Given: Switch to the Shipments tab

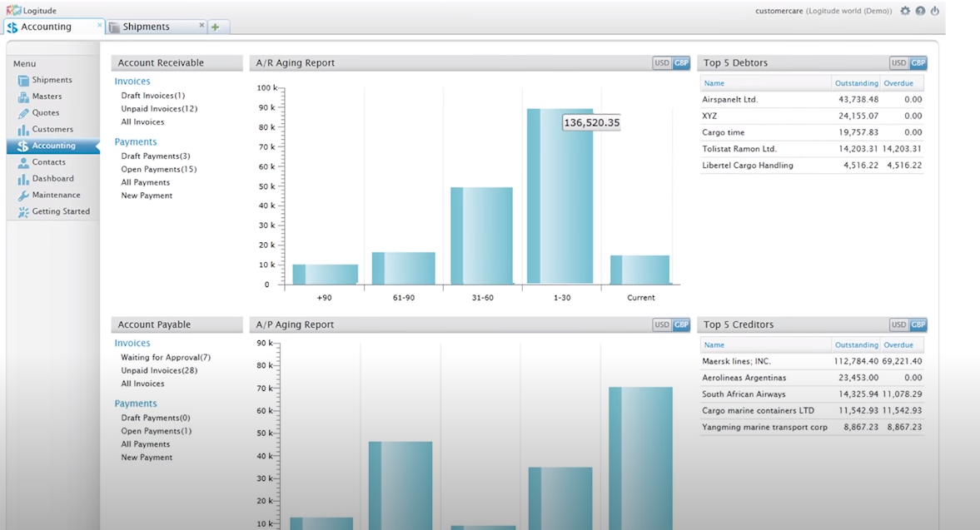Looking at the screenshot, I should [157, 27].
